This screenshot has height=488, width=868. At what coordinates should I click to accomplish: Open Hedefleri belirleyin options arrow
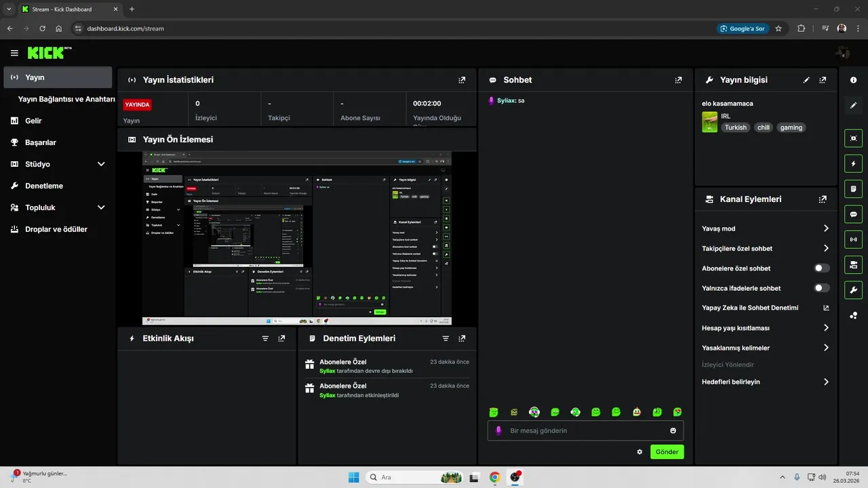826,382
